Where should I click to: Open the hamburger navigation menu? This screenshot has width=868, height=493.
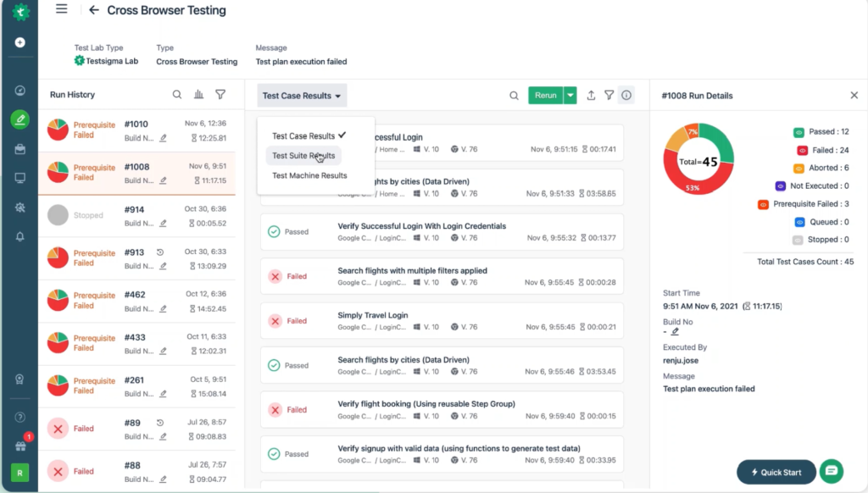click(61, 9)
